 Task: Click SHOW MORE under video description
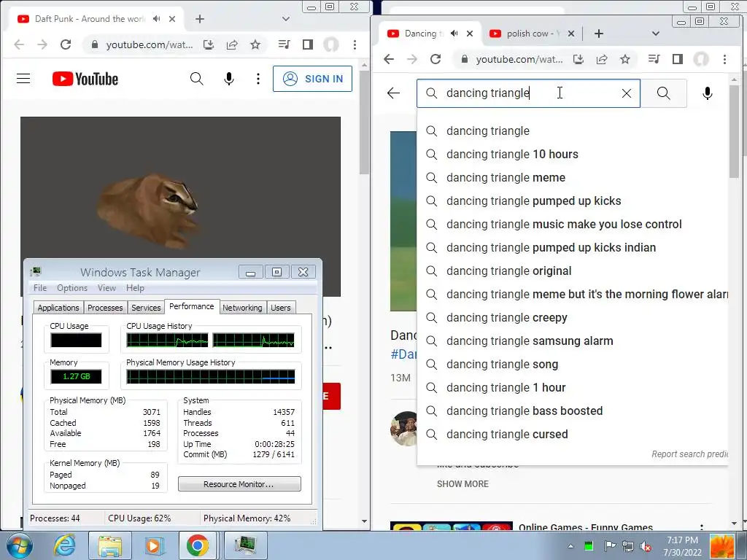[462, 484]
